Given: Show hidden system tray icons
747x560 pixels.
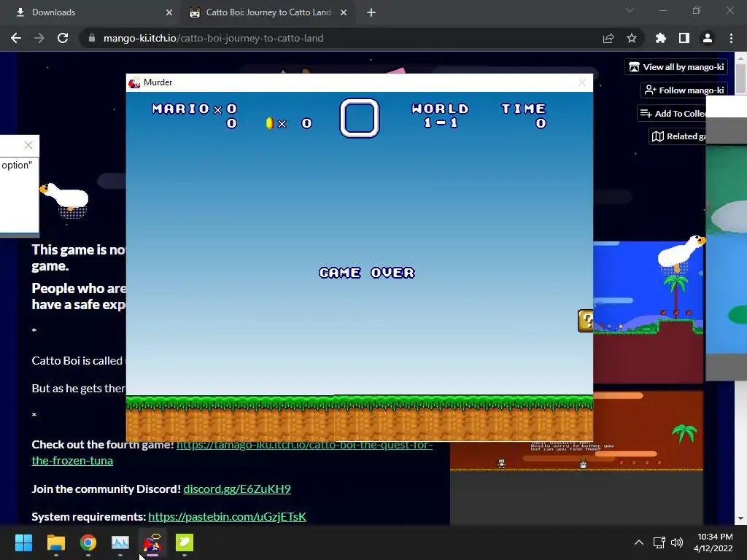Looking at the screenshot, I should [x=639, y=542].
